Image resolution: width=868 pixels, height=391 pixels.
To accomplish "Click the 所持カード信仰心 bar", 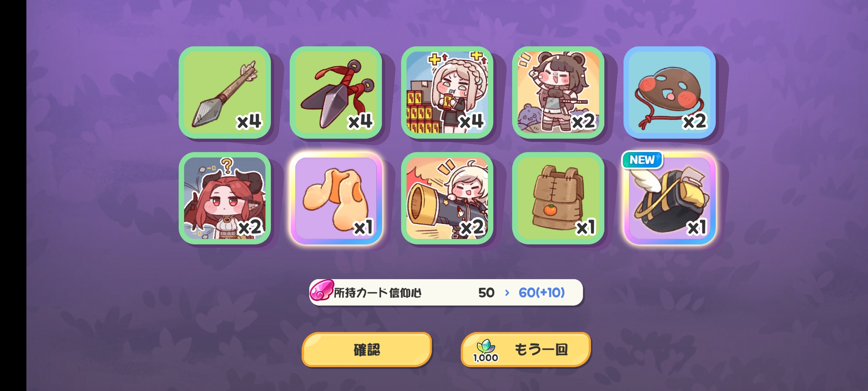I will (446, 292).
